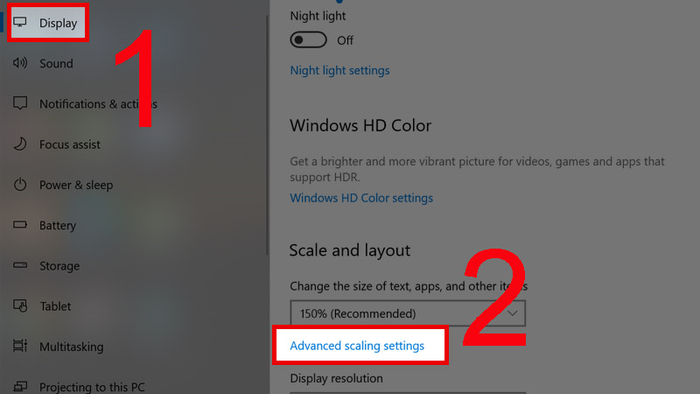Screen dimensions: 700x394
Task: Open the 150% (Recommended) scale dropdown
Action: [x=408, y=313]
